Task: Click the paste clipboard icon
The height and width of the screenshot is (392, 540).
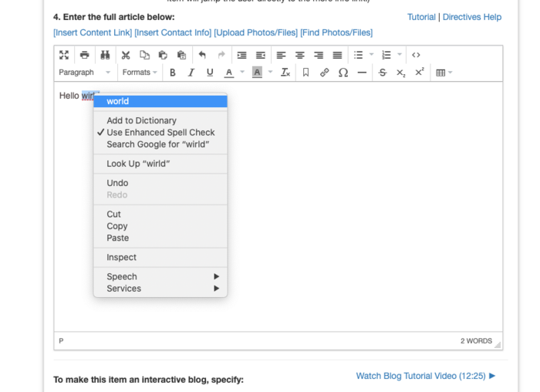Action: (163, 55)
